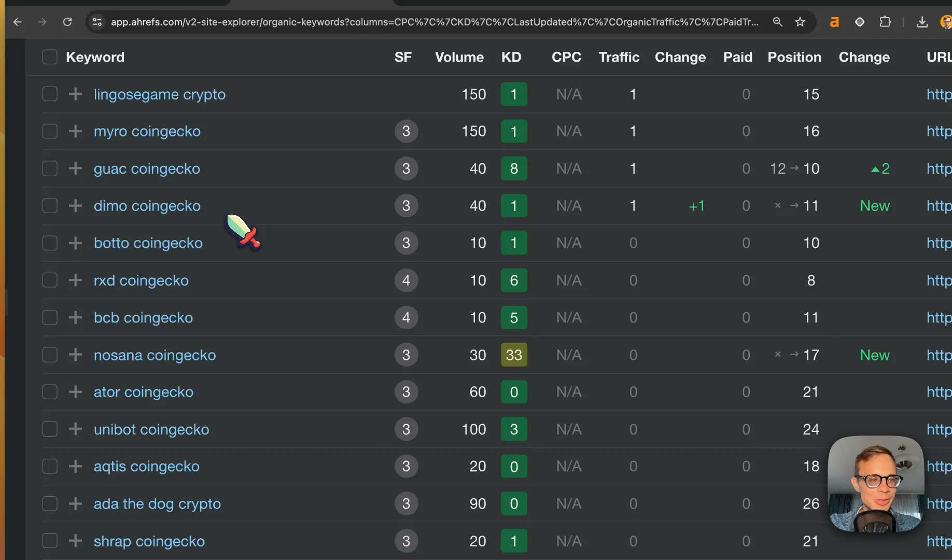Click the zoom magnifier icon in address bar

(x=777, y=22)
